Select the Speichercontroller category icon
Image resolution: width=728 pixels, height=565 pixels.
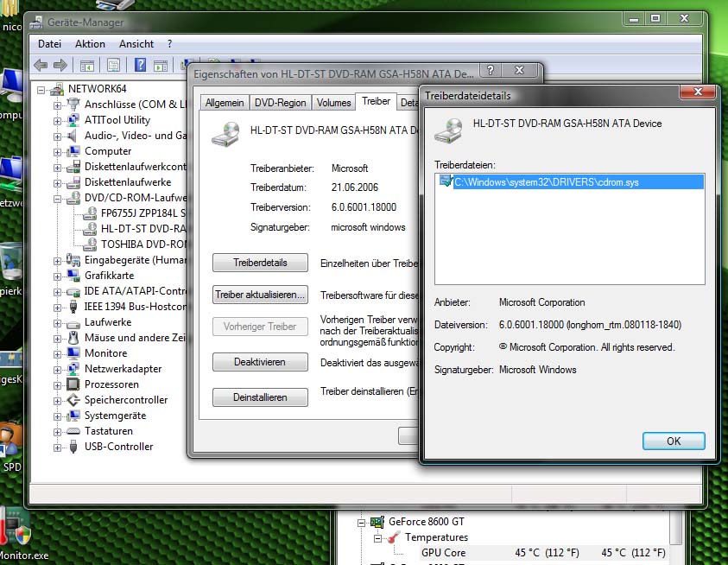[x=73, y=400]
